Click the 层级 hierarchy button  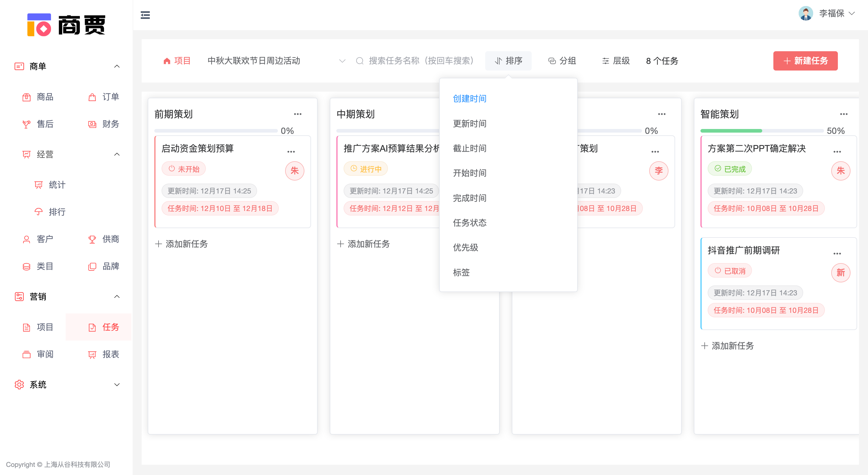[x=616, y=61]
